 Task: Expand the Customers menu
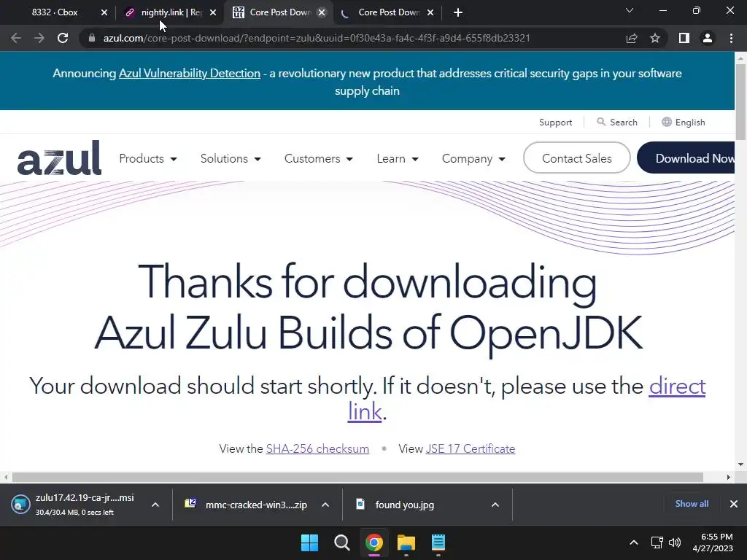point(319,158)
